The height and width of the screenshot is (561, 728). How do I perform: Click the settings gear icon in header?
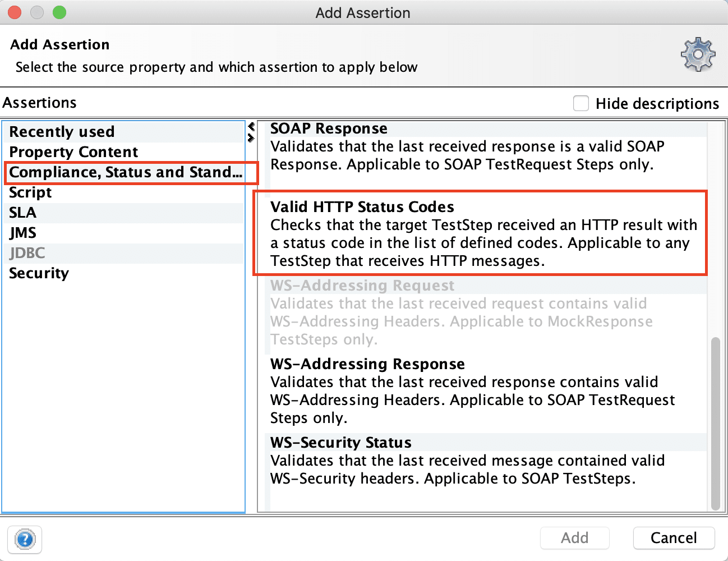pyautogui.click(x=698, y=54)
